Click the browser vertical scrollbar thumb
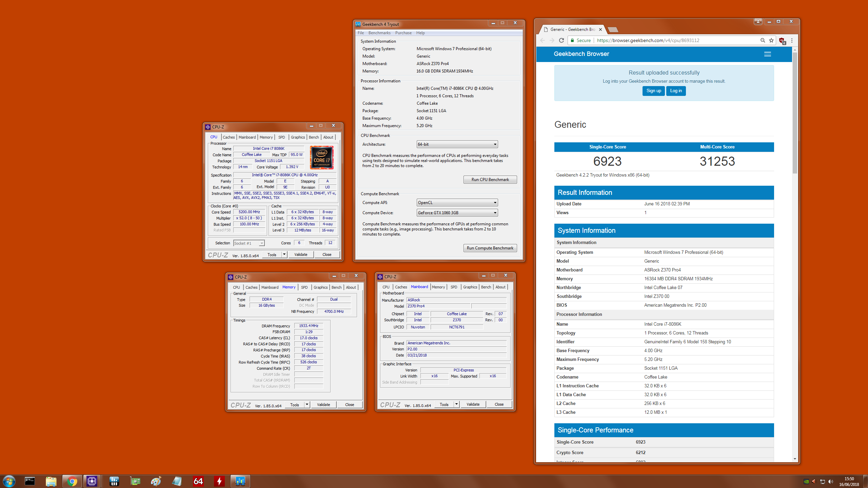Screen dimensions: 868x488 pos(795,113)
